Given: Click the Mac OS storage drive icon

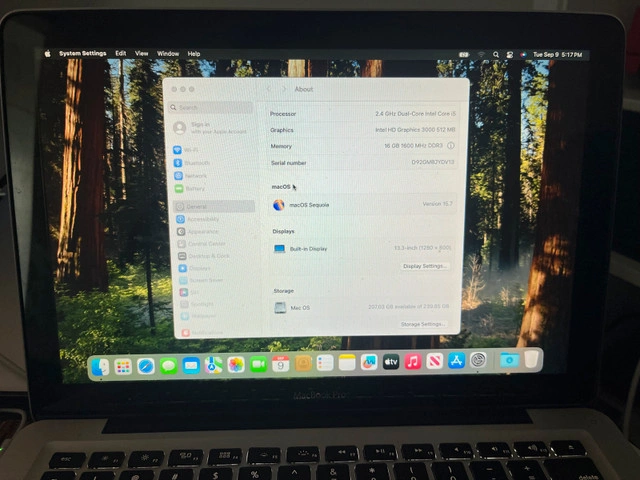Looking at the screenshot, I should (280, 307).
